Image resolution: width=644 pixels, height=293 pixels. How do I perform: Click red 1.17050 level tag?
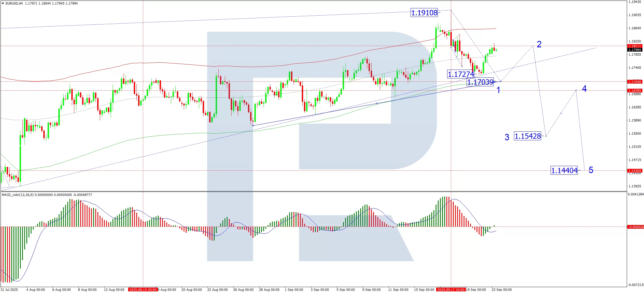(635, 82)
